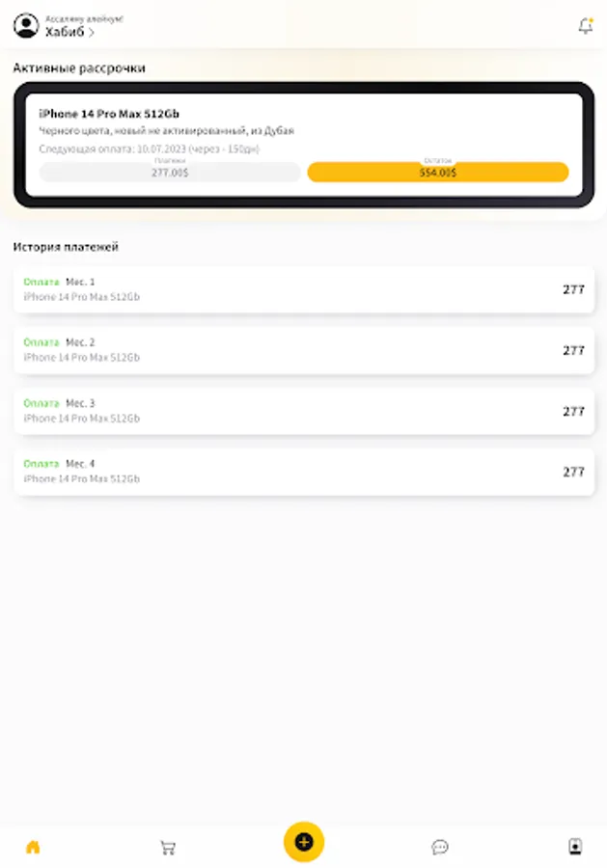Select the 277.00$ payment bar
The width and height of the screenshot is (607, 868).
tap(170, 173)
